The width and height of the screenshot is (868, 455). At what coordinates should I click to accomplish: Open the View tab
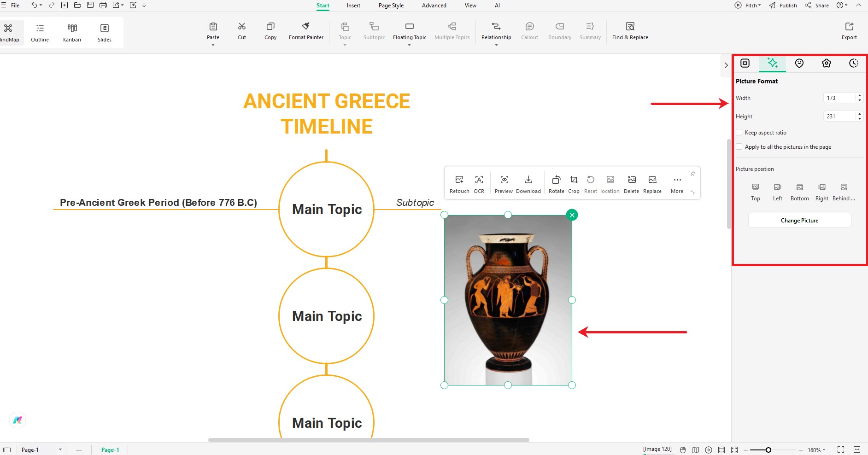470,6
